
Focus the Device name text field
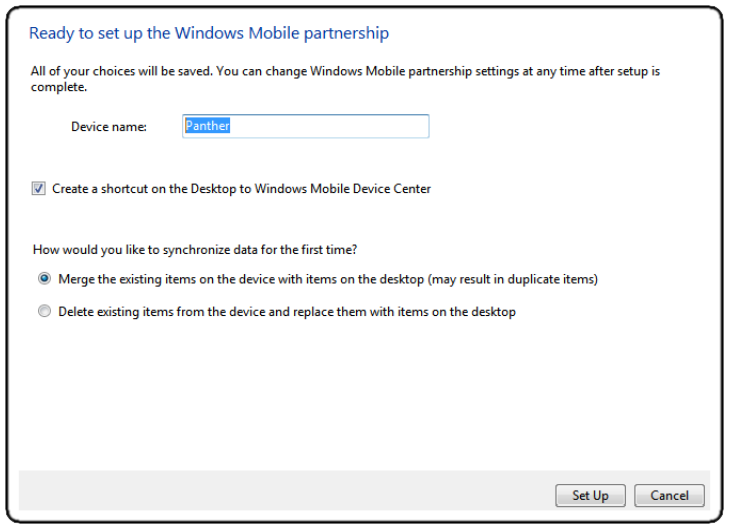point(305,126)
